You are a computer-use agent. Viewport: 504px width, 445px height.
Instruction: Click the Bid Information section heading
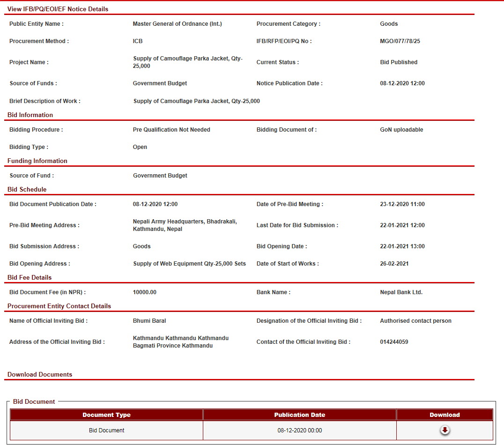coord(30,115)
